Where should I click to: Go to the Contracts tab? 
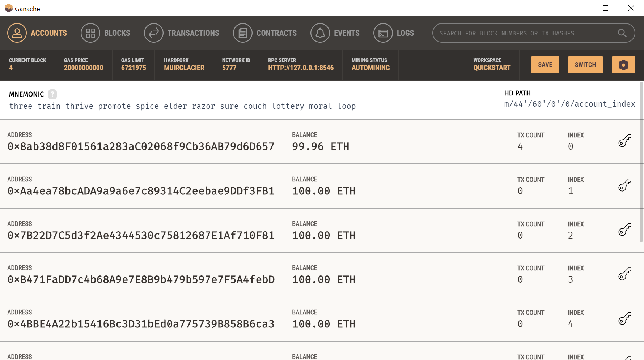(265, 33)
